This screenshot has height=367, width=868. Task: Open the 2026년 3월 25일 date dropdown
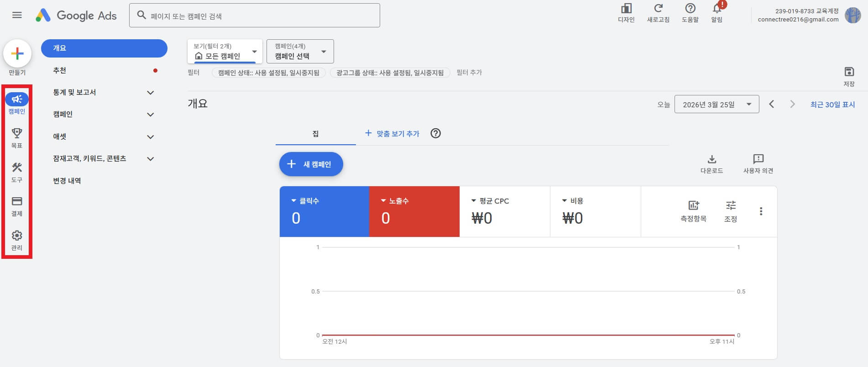click(716, 104)
